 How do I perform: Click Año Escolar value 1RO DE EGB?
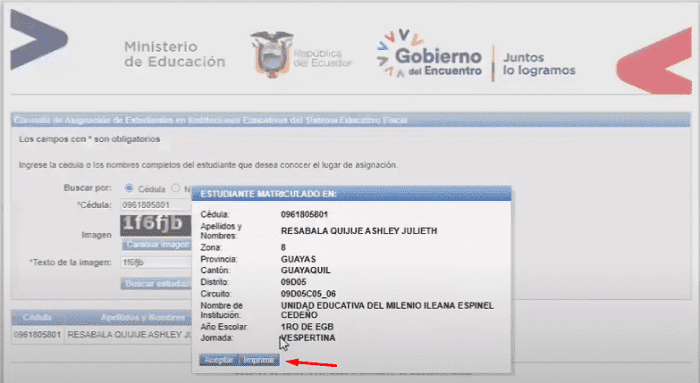point(307,327)
